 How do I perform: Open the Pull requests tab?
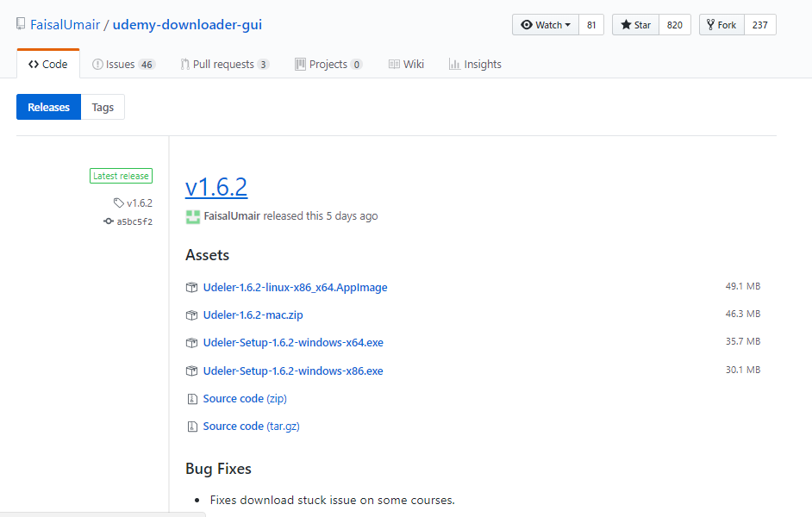click(x=225, y=64)
